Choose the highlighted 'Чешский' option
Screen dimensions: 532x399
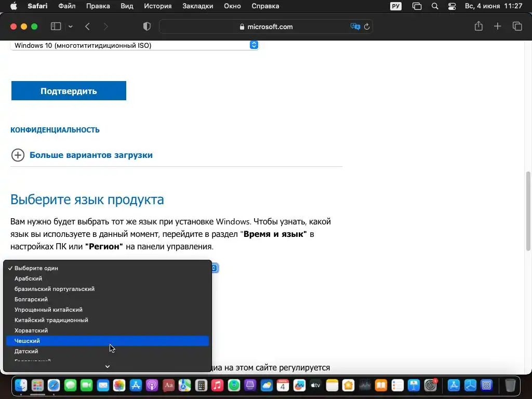click(x=108, y=341)
